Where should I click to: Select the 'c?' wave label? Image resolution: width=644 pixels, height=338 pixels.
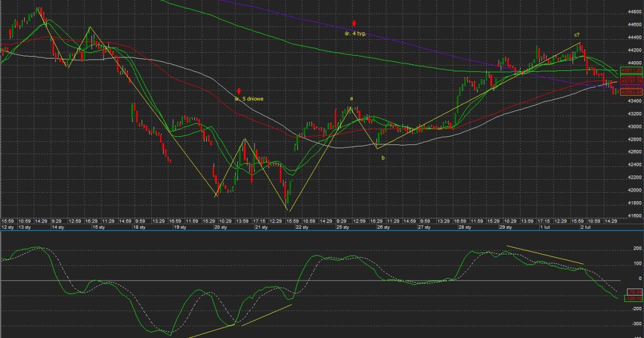576,35
